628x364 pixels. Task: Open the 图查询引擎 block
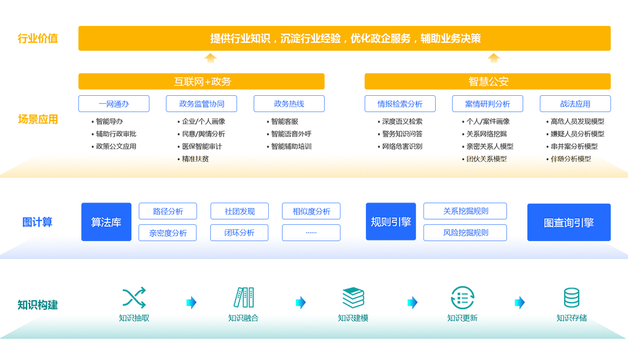568,222
